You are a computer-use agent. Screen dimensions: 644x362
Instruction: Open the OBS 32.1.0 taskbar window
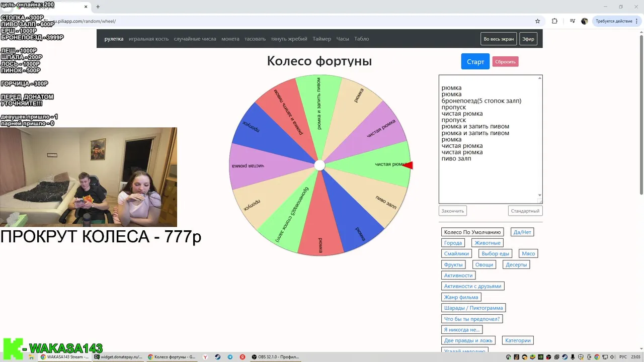tap(275, 357)
